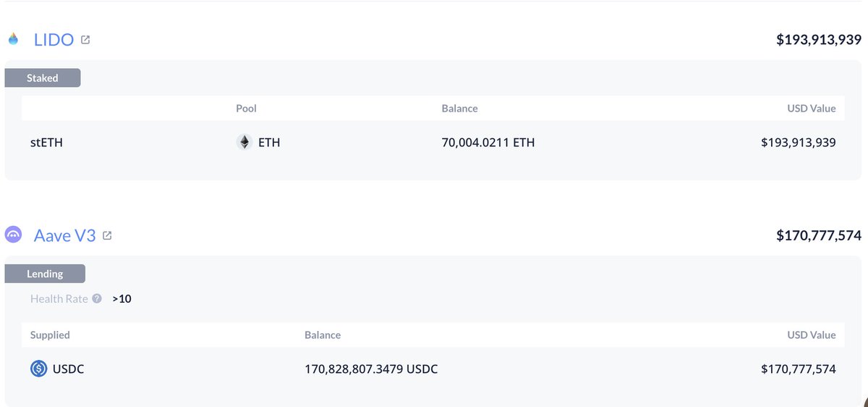Click Balance header in LIDO table
Image resolution: width=868 pixels, height=407 pixels.
coord(459,108)
